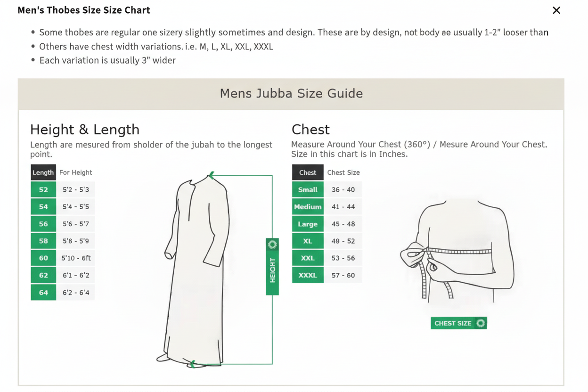Select length 52 for height 5'2-5'3
588x392 pixels.
click(x=63, y=189)
